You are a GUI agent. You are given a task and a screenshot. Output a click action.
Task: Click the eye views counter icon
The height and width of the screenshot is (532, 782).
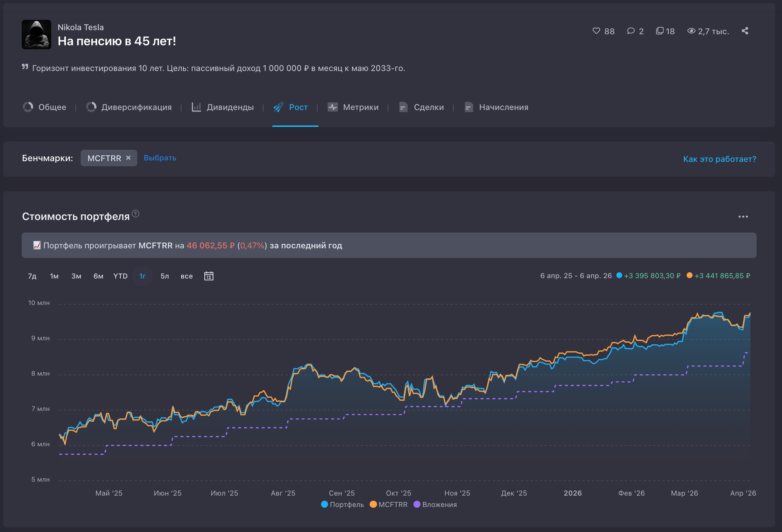point(691,31)
